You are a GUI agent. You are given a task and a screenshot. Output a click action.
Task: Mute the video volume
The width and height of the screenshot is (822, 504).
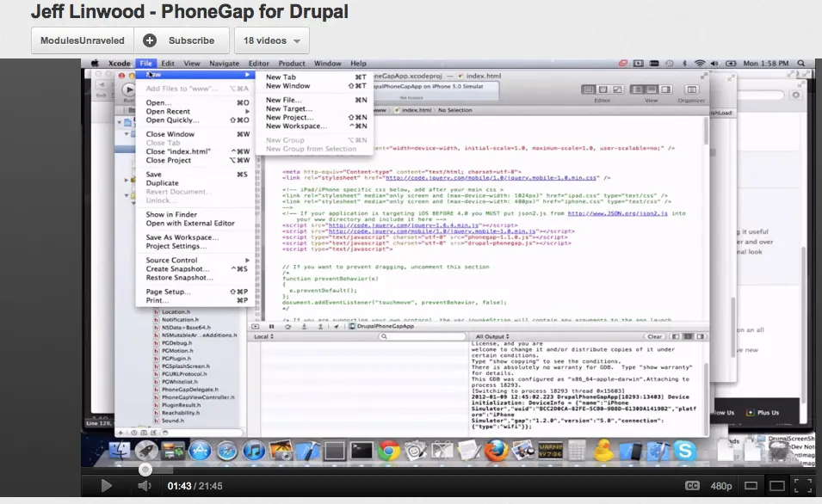(x=144, y=486)
